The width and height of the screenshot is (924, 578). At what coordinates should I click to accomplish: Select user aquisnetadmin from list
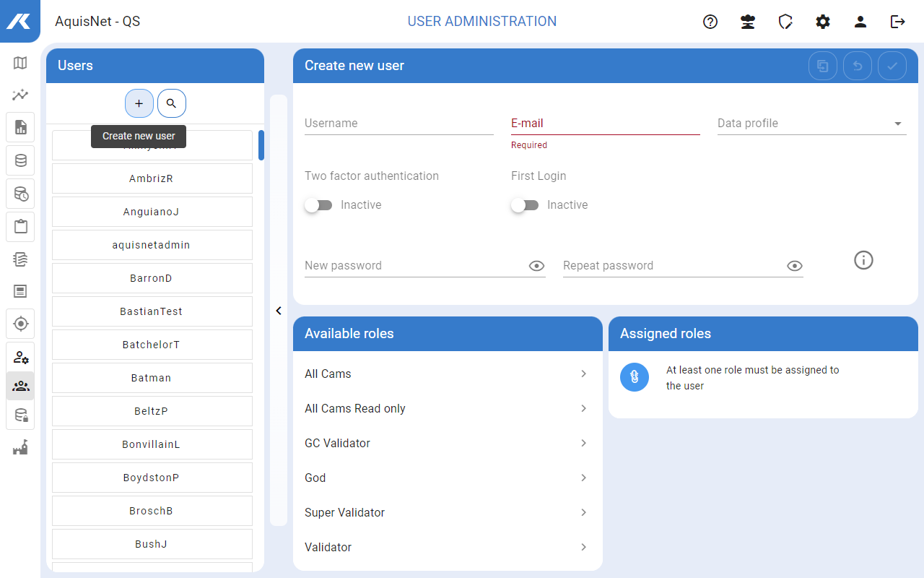[x=152, y=245]
